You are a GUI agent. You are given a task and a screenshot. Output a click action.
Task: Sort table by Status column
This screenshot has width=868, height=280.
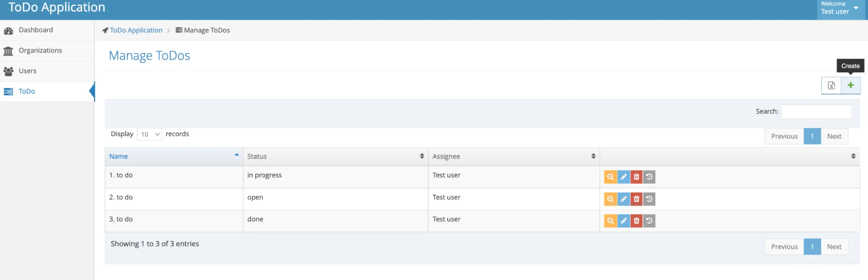point(335,156)
